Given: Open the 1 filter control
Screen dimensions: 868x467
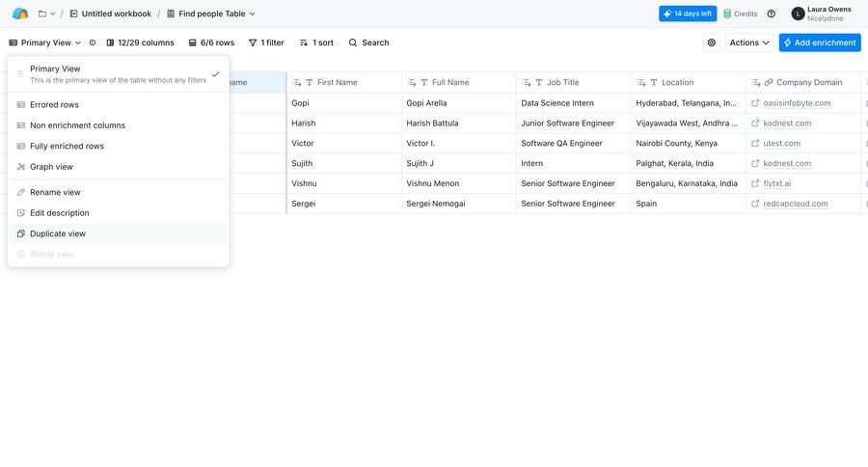Looking at the screenshot, I should [x=266, y=42].
